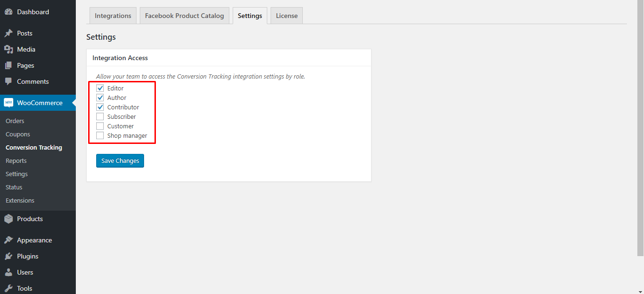This screenshot has height=294, width=644.
Task: Enable the Subscriber role checkbox
Action: point(100,116)
